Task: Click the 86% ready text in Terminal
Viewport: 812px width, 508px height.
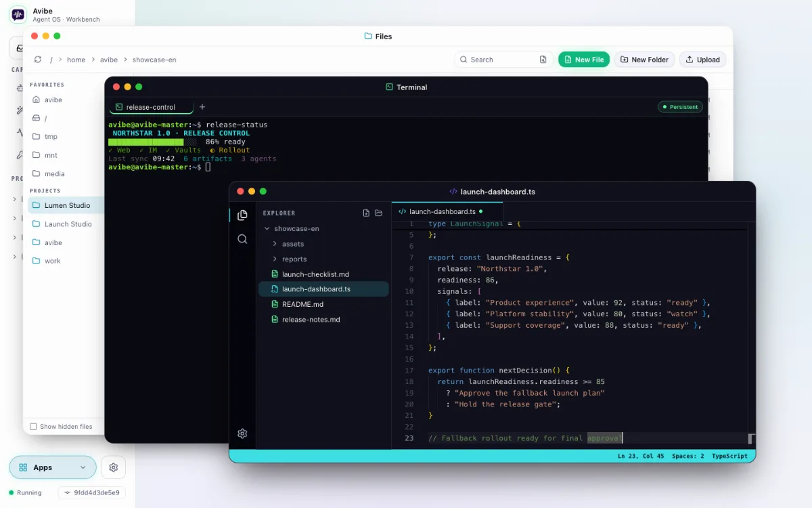Action: [225, 142]
